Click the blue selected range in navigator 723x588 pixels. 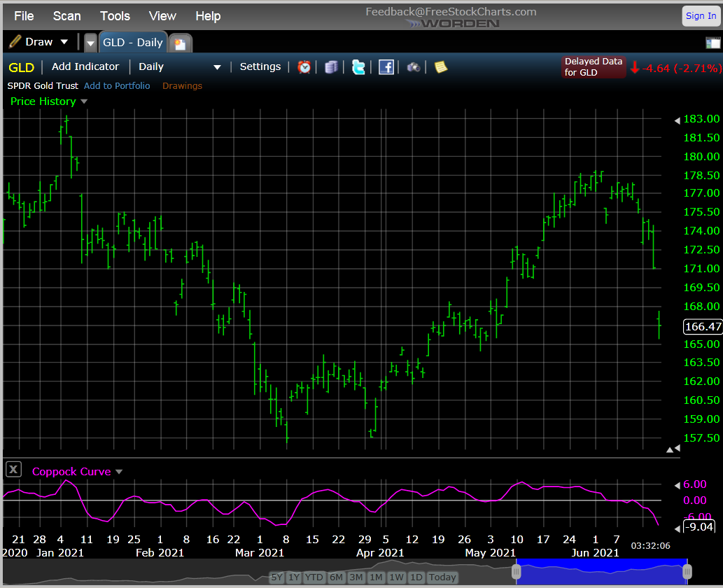[602, 573]
